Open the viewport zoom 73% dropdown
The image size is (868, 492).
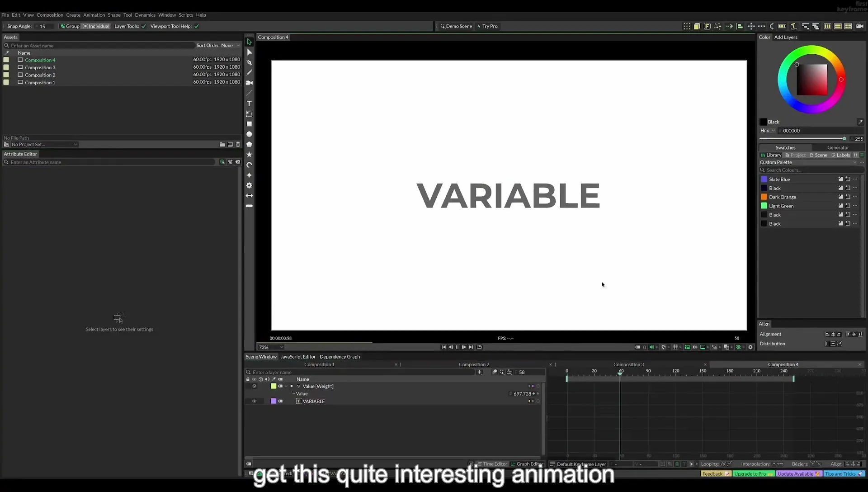[x=270, y=347]
